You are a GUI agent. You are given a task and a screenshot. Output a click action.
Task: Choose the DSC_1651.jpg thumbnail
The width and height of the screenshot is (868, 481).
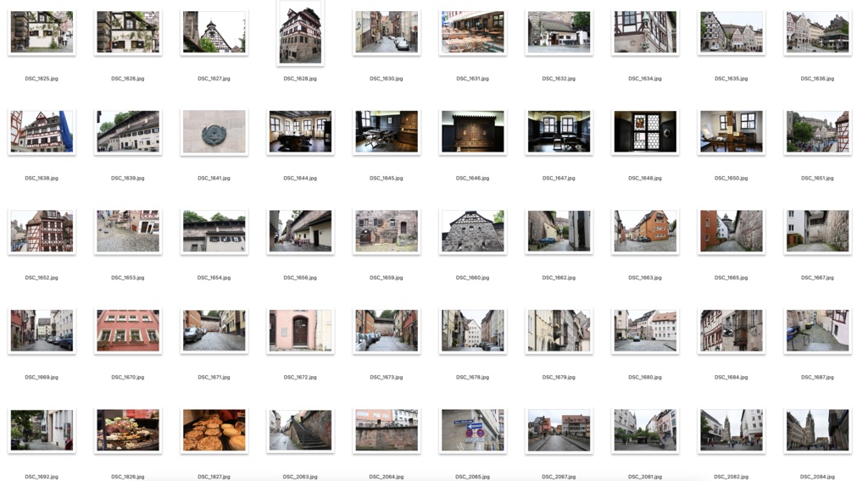click(x=818, y=131)
